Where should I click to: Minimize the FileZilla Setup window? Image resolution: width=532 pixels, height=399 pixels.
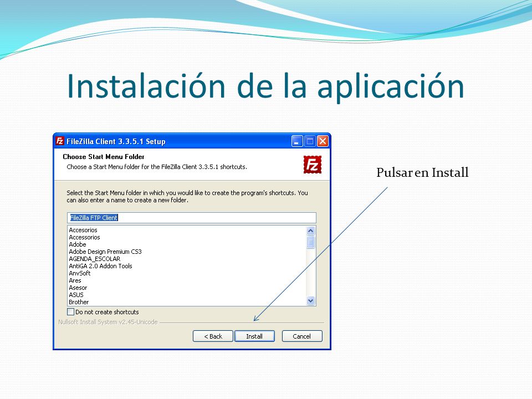[297, 141]
